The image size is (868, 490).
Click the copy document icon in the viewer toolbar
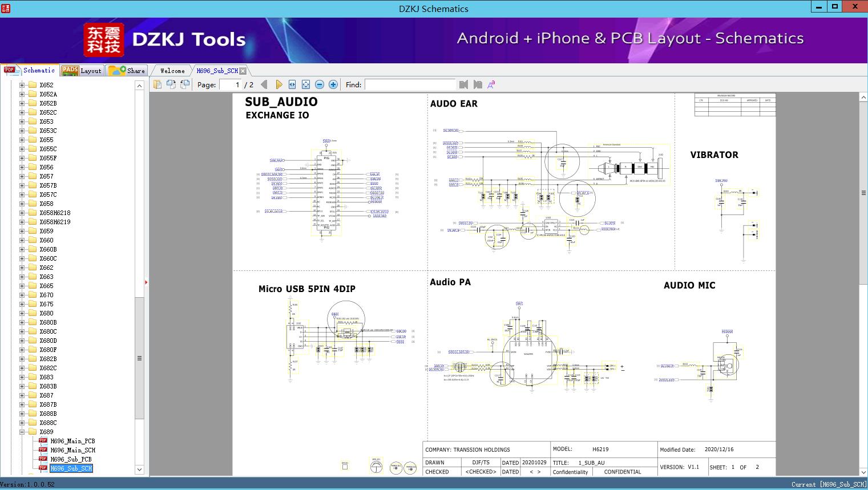click(x=158, y=84)
